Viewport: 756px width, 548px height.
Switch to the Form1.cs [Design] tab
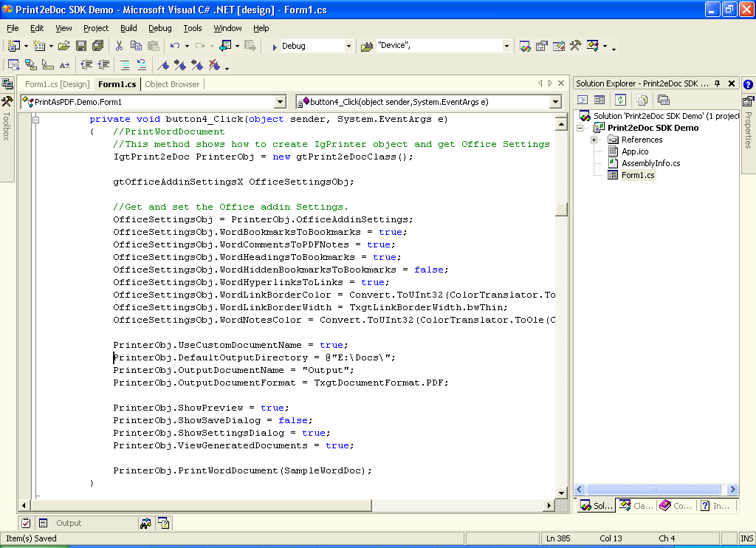point(57,84)
